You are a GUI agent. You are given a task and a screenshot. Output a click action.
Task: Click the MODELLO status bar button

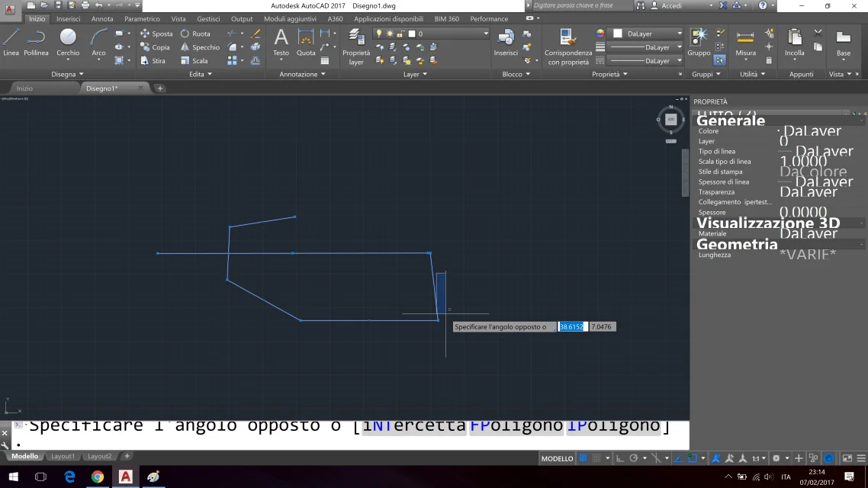pyautogui.click(x=557, y=458)
